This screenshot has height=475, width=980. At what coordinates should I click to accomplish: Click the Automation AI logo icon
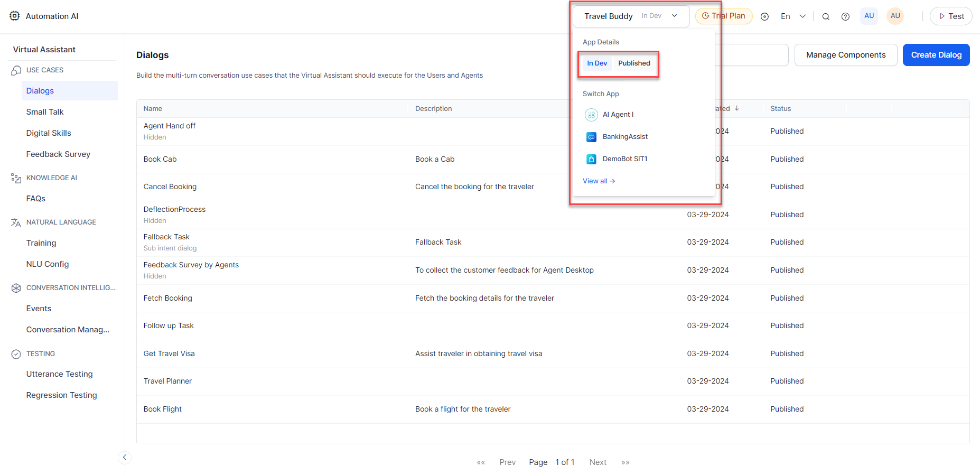pyautogui.click(x=15, y=16)
